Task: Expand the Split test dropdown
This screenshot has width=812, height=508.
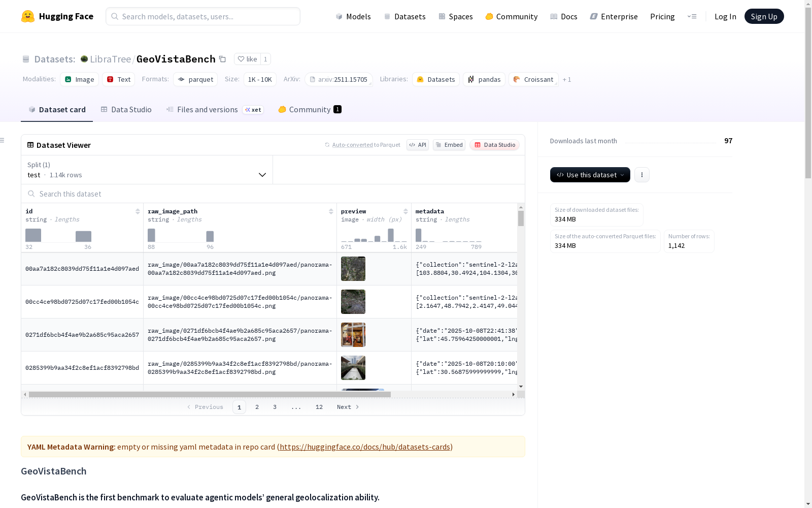Action: [147, 170]
